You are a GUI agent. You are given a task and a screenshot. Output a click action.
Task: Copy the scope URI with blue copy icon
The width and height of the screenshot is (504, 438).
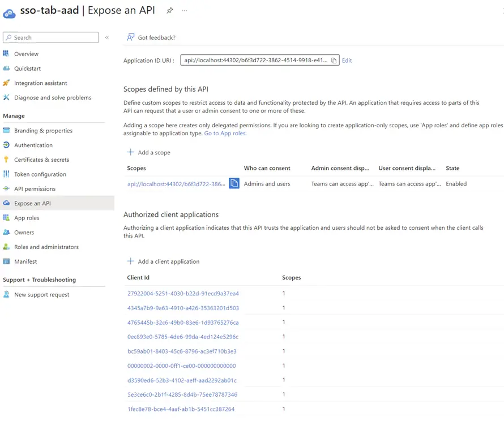(x=234, y=183)
